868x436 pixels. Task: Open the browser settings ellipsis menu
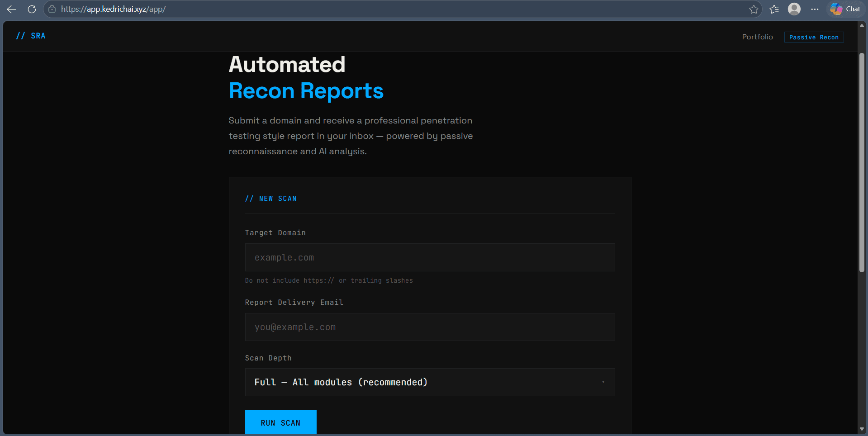815,9
